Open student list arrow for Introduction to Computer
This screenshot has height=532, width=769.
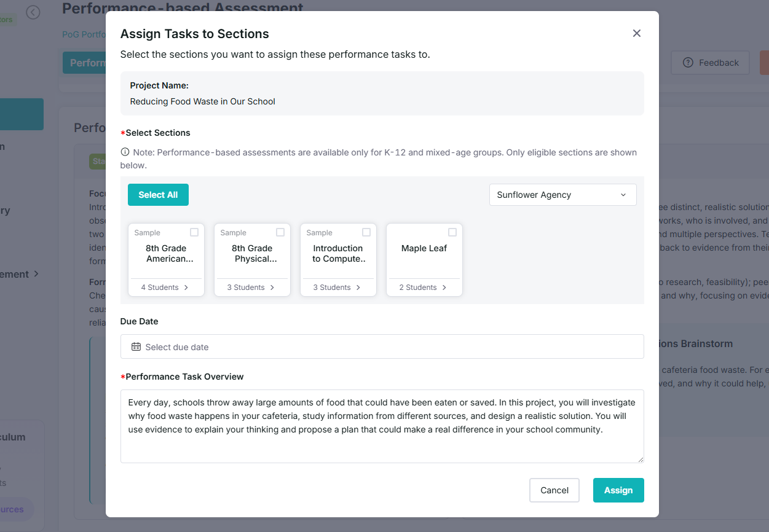[358, 288]
